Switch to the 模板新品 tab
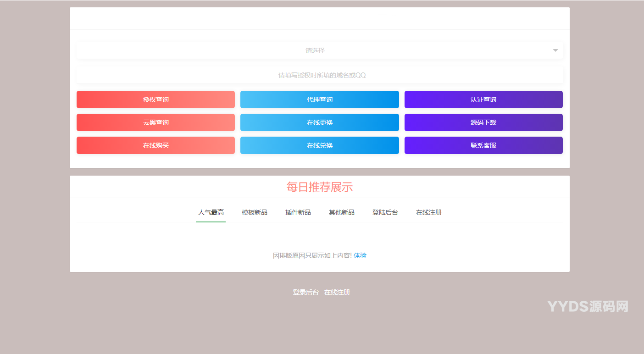The height and width of the screenshot is (354, 644). coord(254,212)
